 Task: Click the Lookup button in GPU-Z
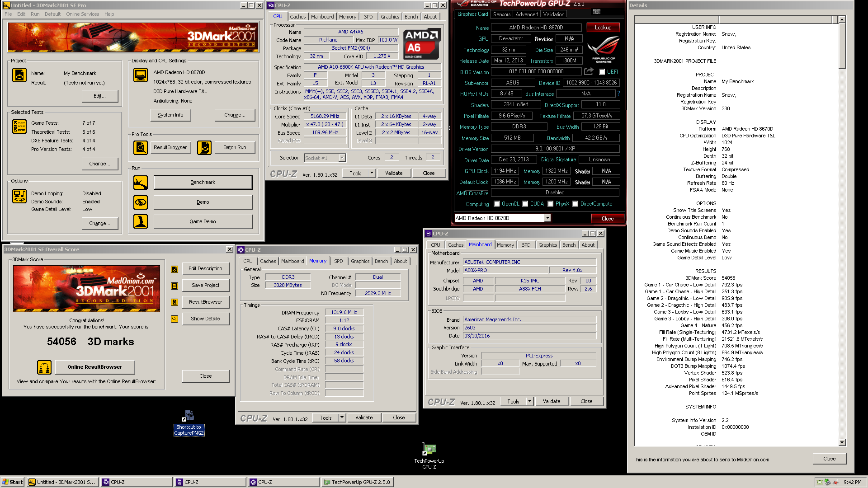(x=603, y=28)
